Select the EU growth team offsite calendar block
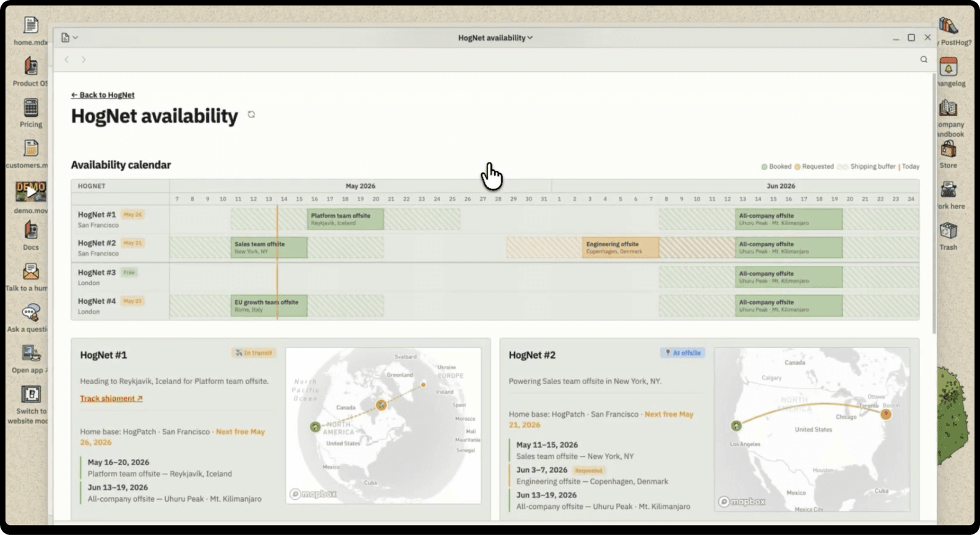This screenshot has height=535, width=980. coord(269,306)
